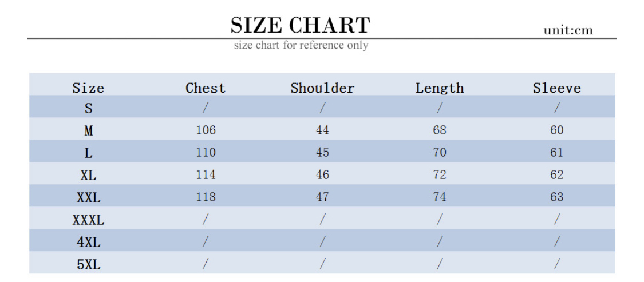Click the Shoulder column header
The width and height of the screenshot is (644, 282).
(x=322, y=88)
